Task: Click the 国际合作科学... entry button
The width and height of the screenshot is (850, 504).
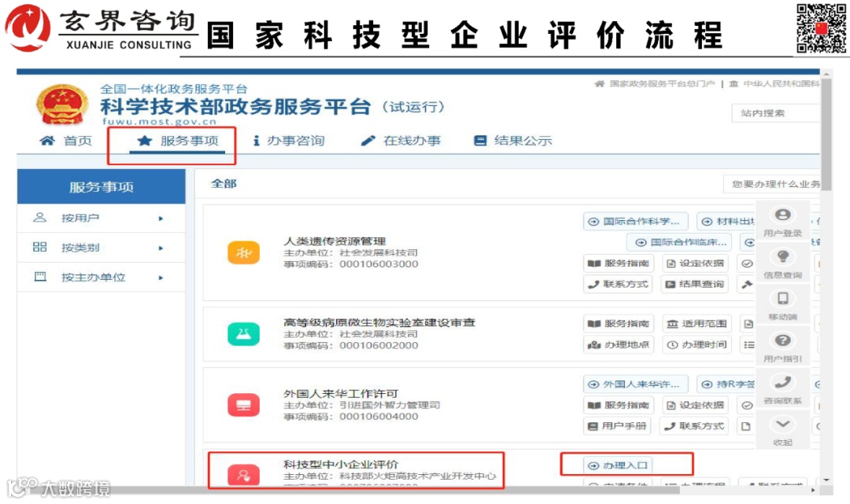Action: coord(635,222)
